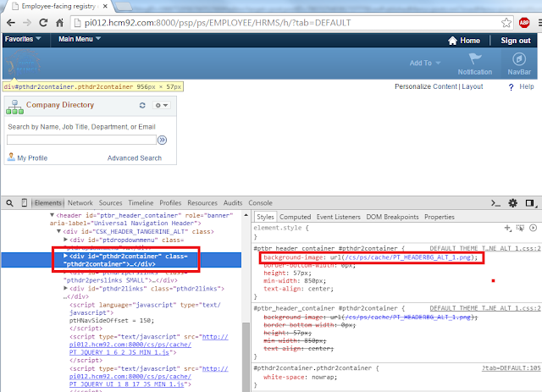Click the Notification flag icon

point(475,58)
